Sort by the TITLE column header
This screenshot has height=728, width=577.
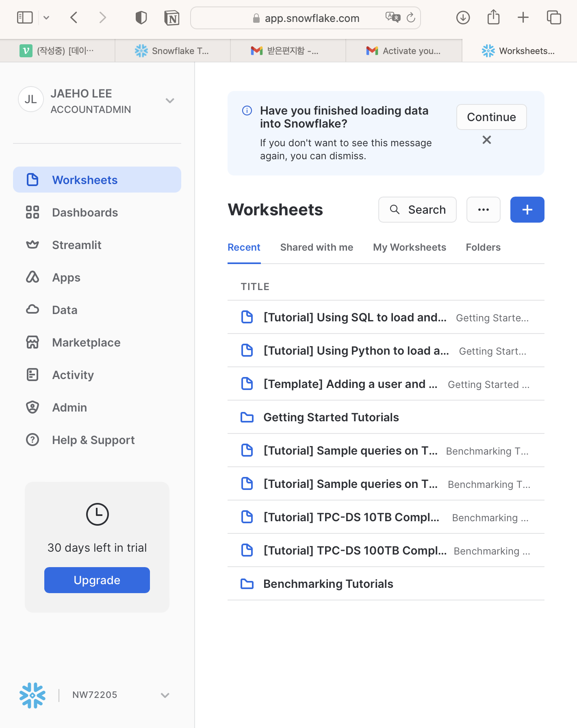(x=255, y=287)
